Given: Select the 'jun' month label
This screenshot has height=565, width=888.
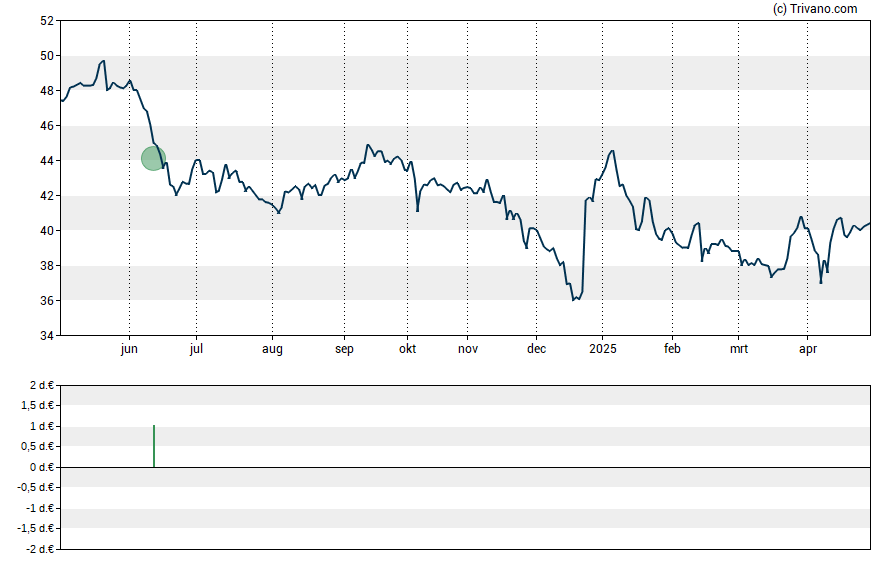Looking at the screenshot, I should [129, 349].
